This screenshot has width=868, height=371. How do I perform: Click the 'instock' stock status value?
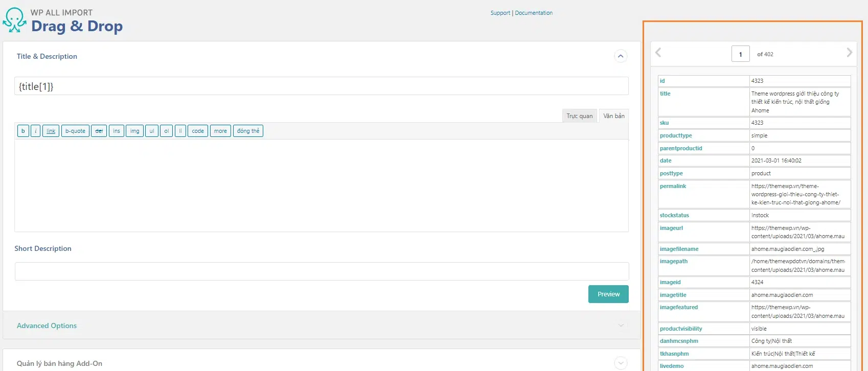click(x=760, y=215)
